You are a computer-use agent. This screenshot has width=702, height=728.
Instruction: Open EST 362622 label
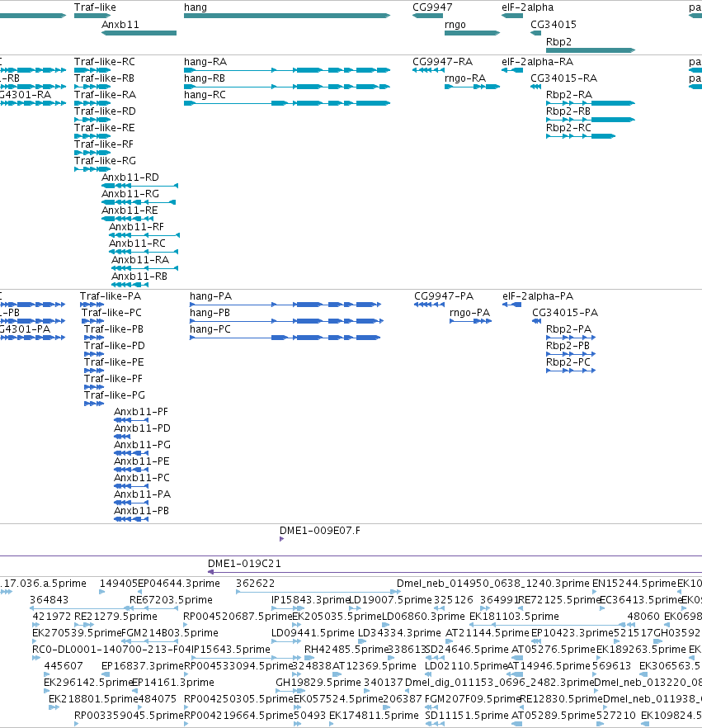tap(256, 584)
